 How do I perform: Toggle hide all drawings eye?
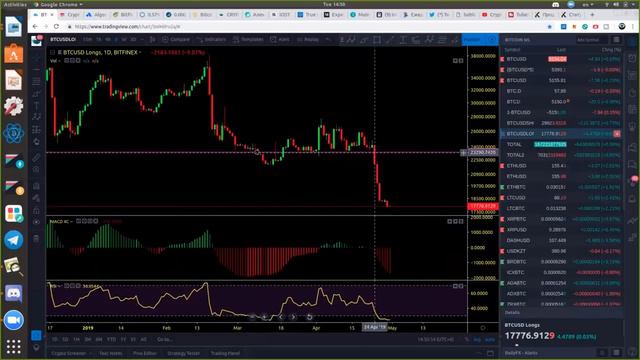pyautogui.click(x=36, y=222)
